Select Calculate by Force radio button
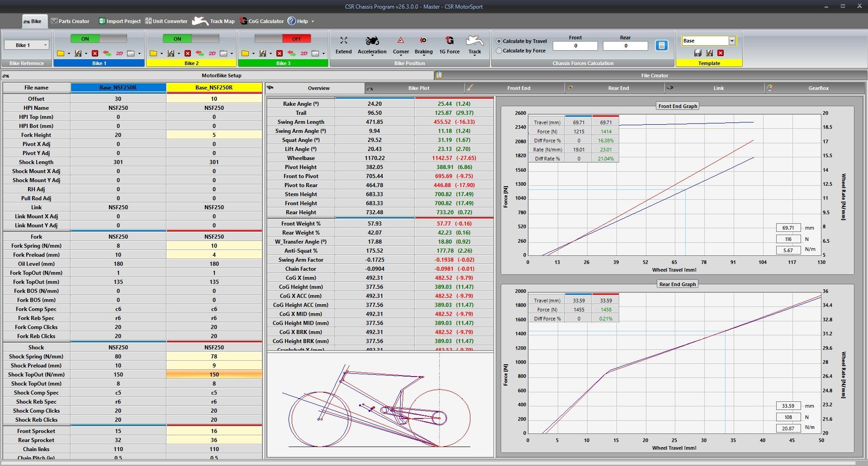Viewport: 868px width, 466px height. 499,51
